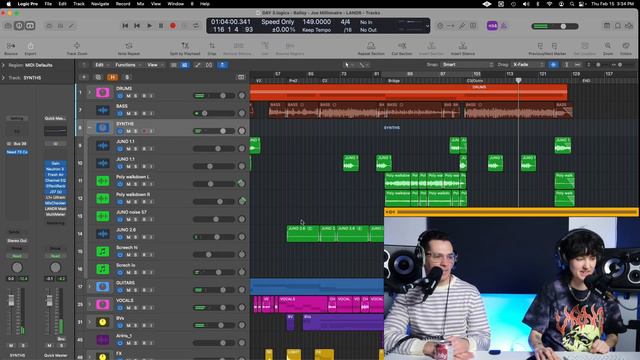Expand the Region MIDI Defaults inspector section
Screen dimensions: 640x360
pyautogui.click(x=3, y=65)
